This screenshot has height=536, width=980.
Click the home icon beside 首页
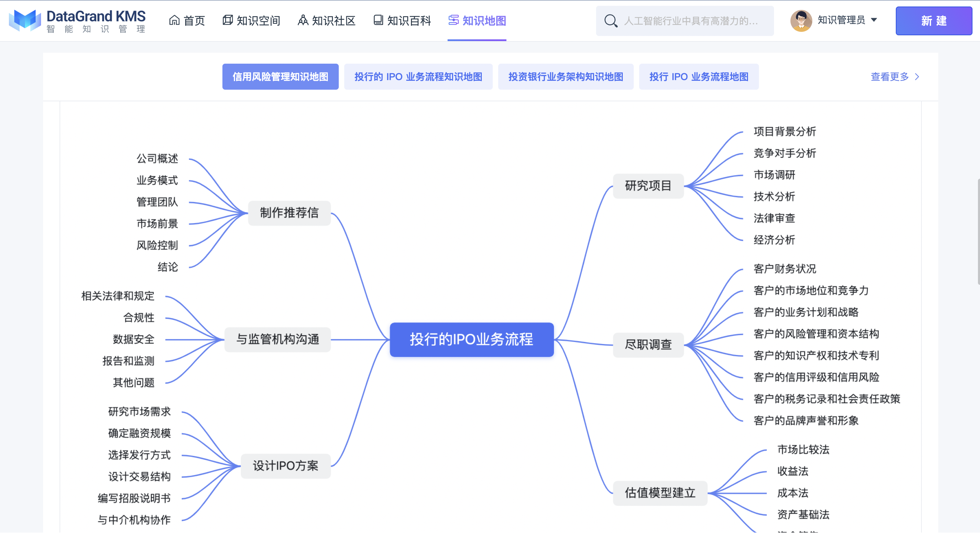tap(174, 20)
